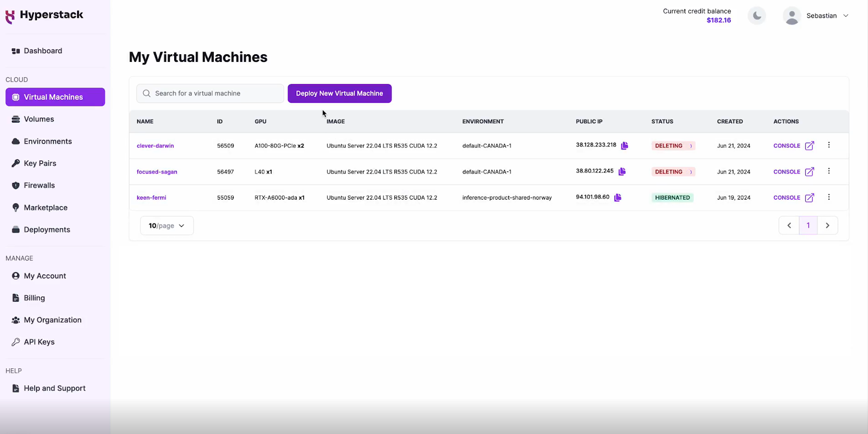Open Billing page
868x434 pixels.
click(55, 298)
